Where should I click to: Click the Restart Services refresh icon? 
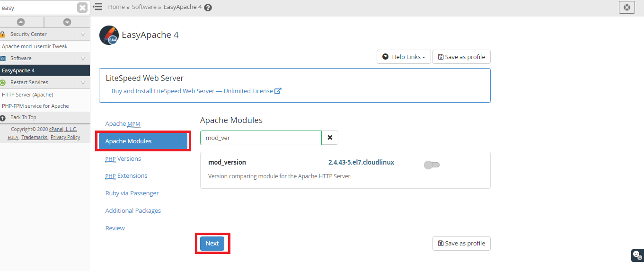(2, 82)
